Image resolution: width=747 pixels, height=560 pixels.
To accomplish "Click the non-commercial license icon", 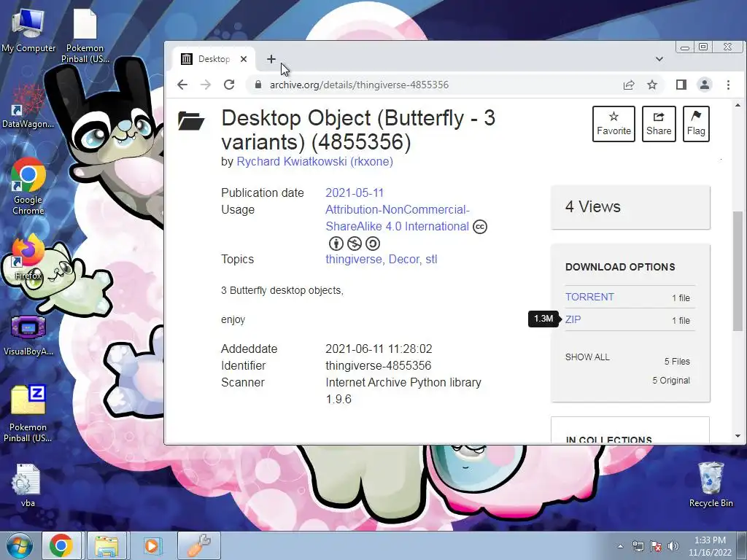I will click(x=355, y=244).
